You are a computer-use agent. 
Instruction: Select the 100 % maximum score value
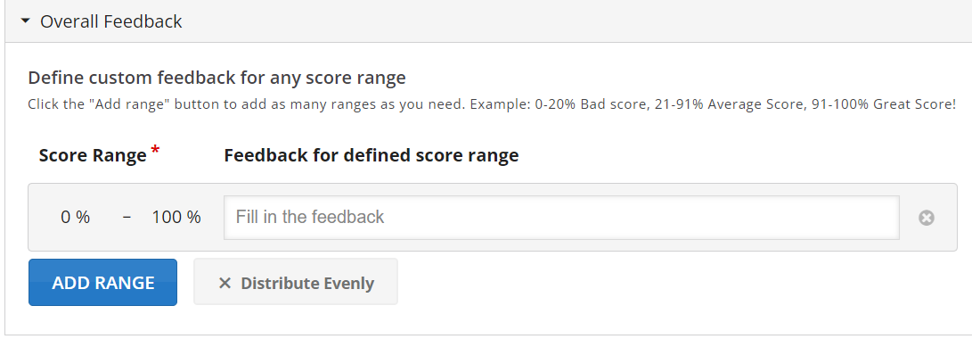pyautogui.click(x=176, y=217)
